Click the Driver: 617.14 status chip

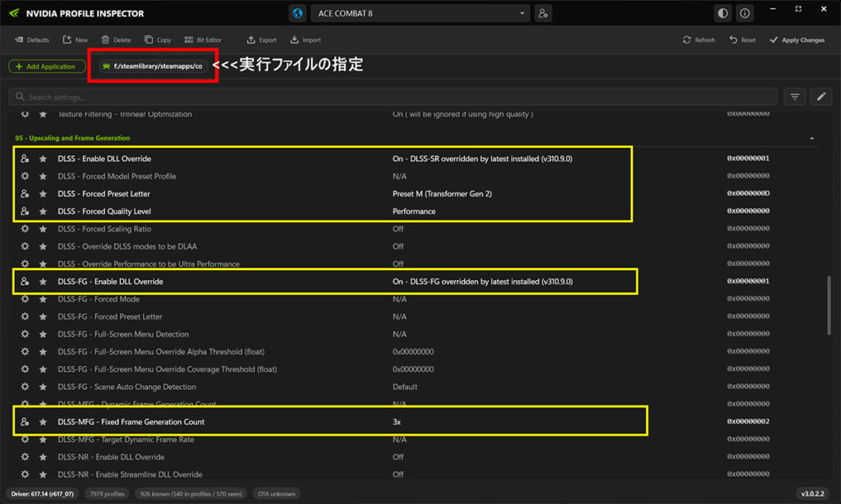point(43,494)
